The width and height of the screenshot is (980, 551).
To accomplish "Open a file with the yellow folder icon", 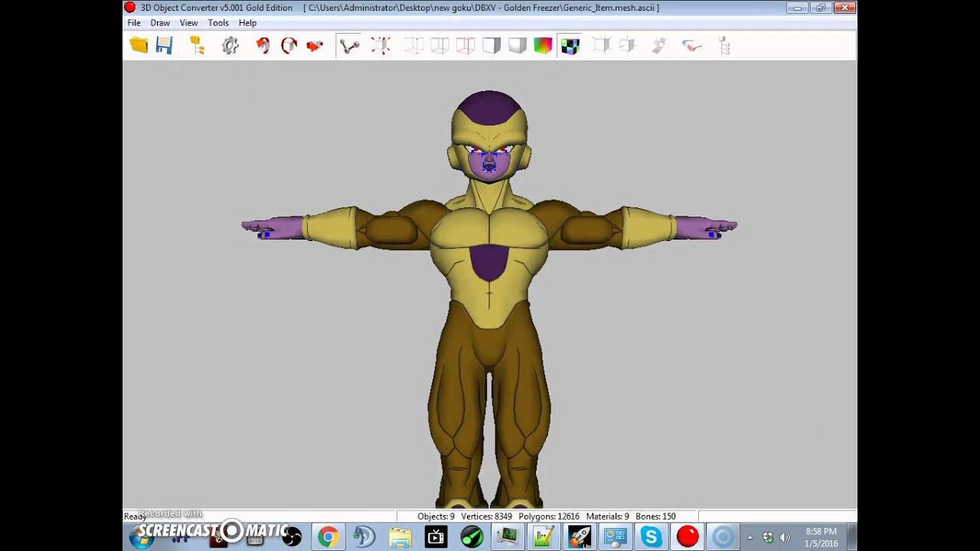I will coord(139,46).
